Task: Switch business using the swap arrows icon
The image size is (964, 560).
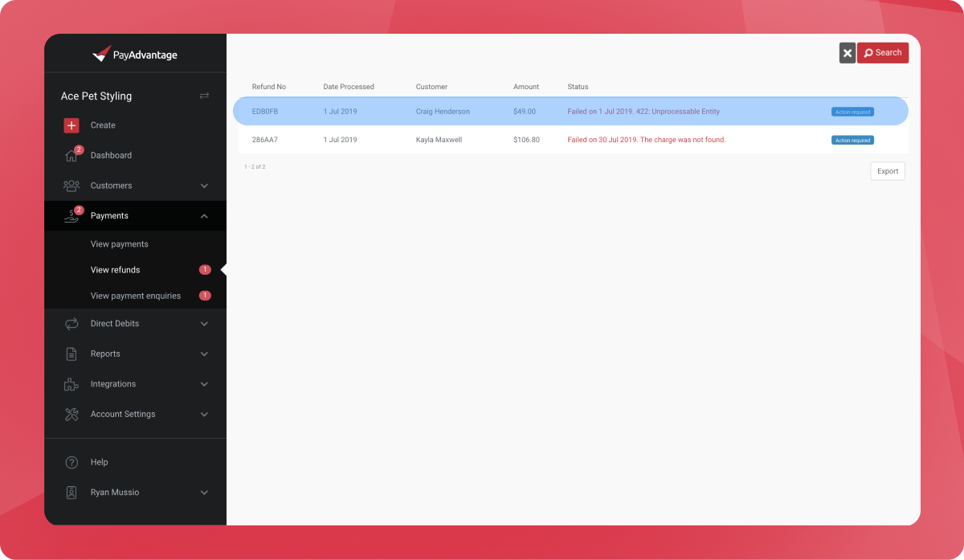Action: (204, 96)
